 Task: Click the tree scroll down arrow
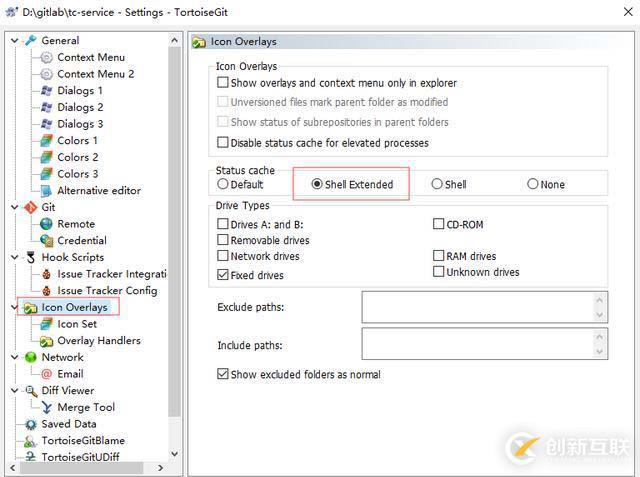[174, 454]
